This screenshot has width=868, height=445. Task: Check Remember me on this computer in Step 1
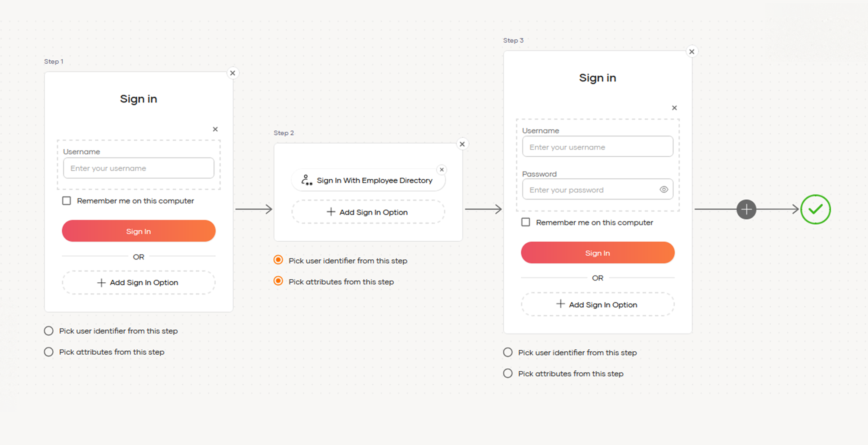pyautogui.click(x=67, y=201)
